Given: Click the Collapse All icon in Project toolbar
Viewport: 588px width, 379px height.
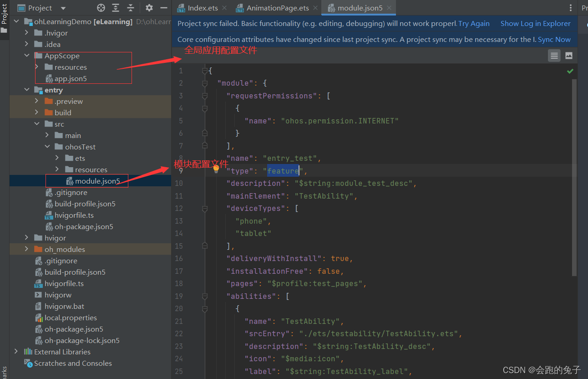Looking at the screenshot, I should (x=131, y=8).
